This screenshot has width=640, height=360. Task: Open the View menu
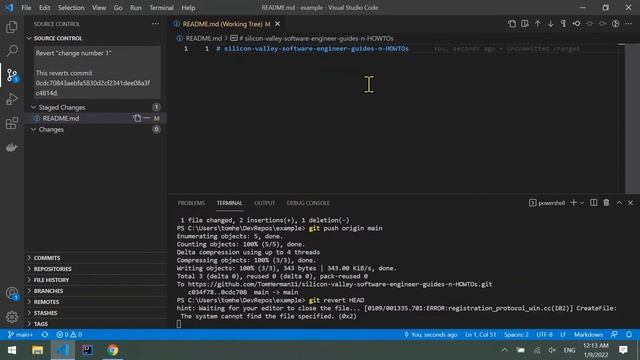[x=99, y=8]
